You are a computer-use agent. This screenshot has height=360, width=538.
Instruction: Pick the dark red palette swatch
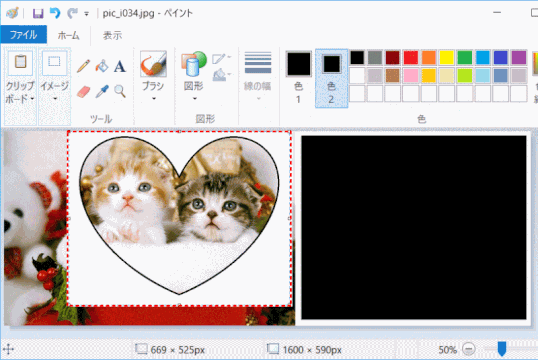click(x=393, y=57)
